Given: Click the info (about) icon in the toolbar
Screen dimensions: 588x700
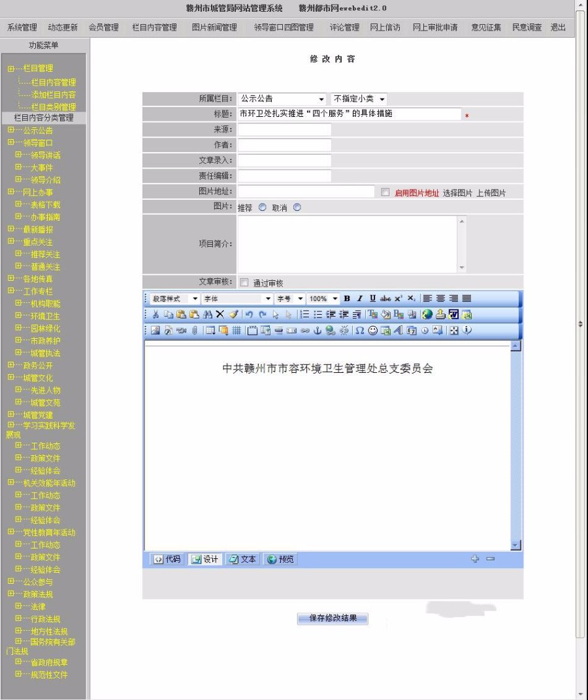Looking at the screenshot, I should tap(467, 330).
